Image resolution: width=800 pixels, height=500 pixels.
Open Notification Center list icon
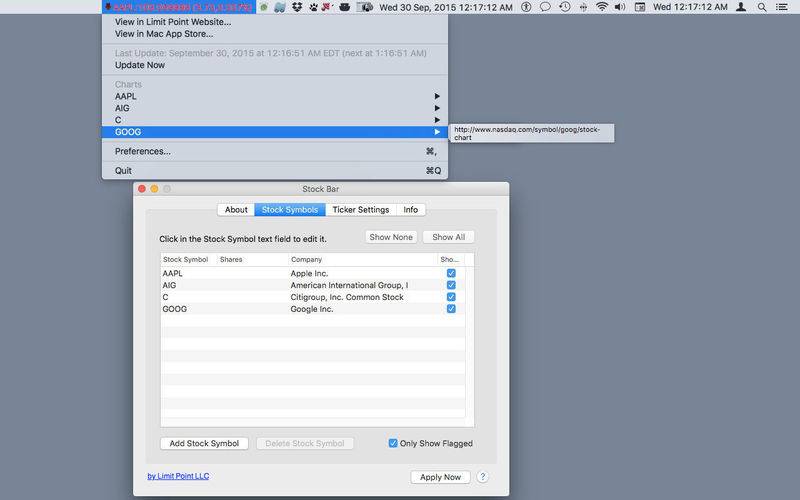(781, 7)
